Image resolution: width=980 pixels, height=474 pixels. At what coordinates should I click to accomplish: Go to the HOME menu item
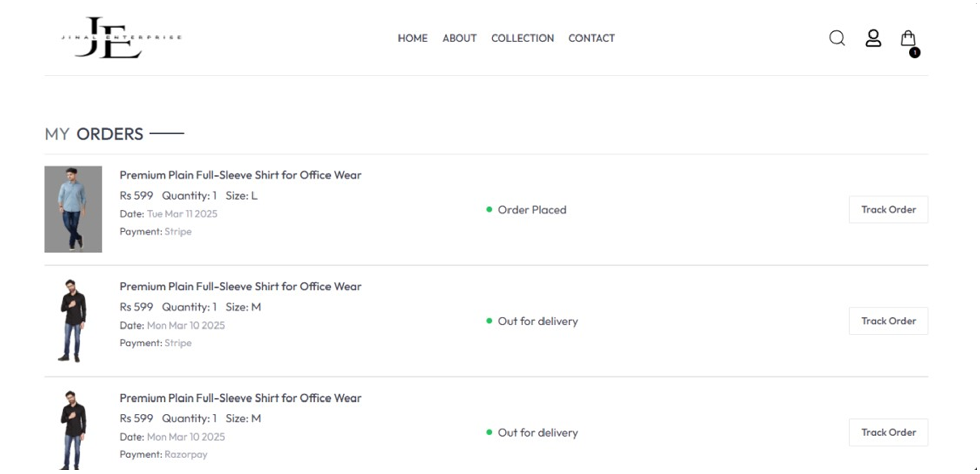pos(413,38)
